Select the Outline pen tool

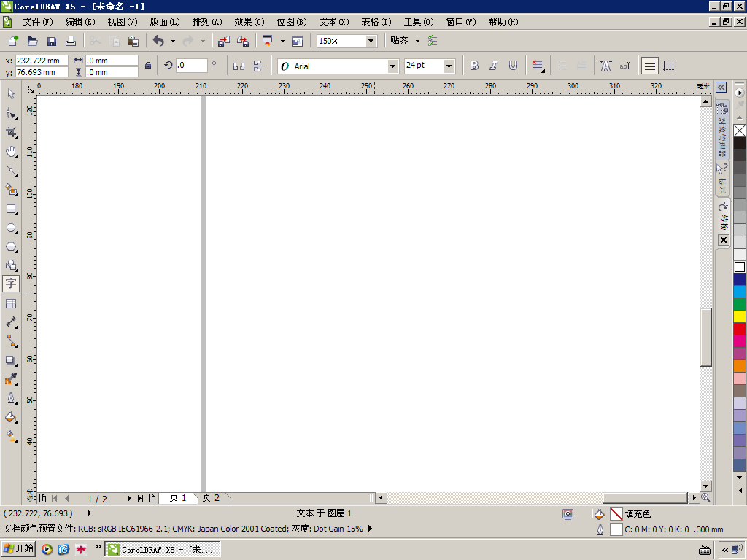point(11,398)
